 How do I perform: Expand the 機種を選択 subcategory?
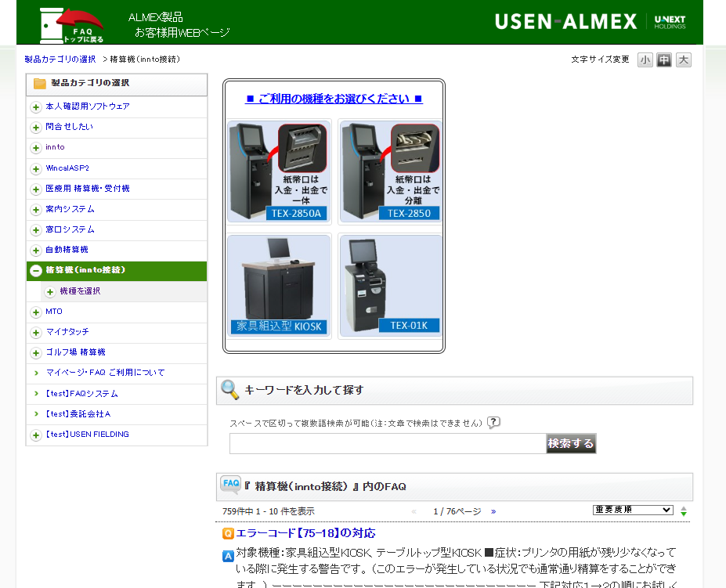[x=50, y=292]
